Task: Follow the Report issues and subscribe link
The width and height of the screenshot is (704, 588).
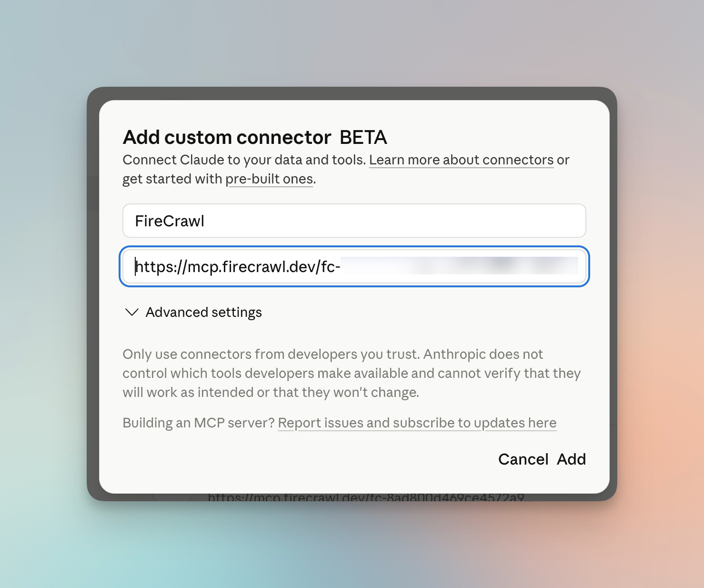Action: point(417,423)
